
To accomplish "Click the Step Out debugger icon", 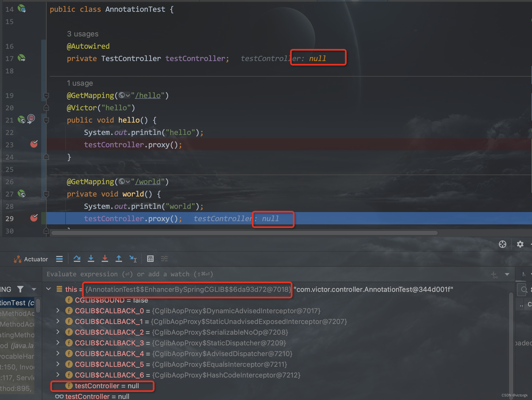I will click(x=119, y=259).
